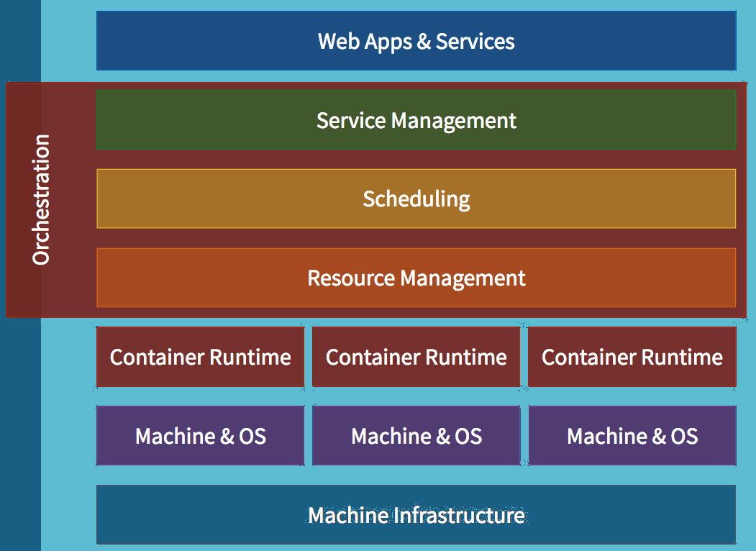756x551 pixels.
Task: Select the left Container Runtime block
Action: (200, 356)
